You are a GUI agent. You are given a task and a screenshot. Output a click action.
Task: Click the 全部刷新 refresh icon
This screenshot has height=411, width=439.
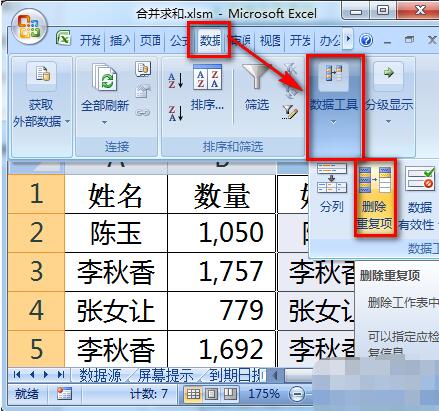click(105, 78)
